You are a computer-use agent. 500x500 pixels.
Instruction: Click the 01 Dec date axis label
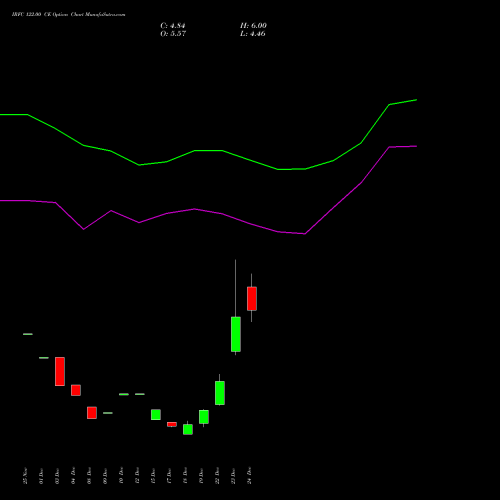(x=42, y=476)
